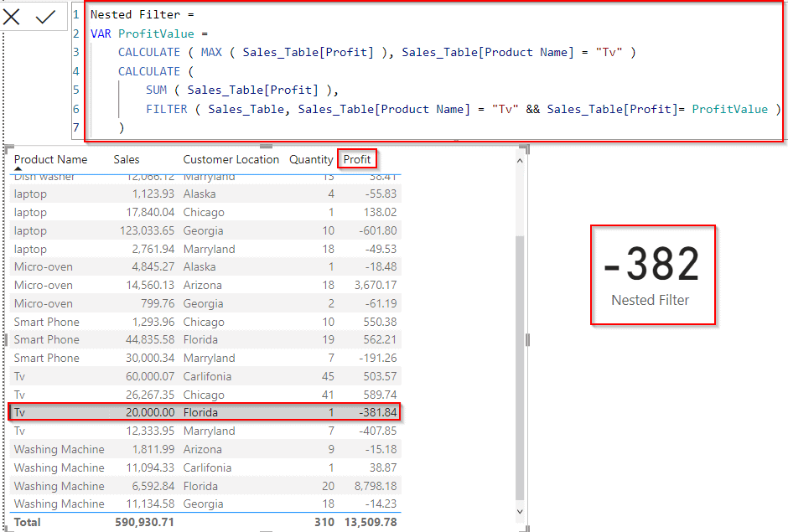
Task: Click the FILTER function on line 6
Action: 166,109
